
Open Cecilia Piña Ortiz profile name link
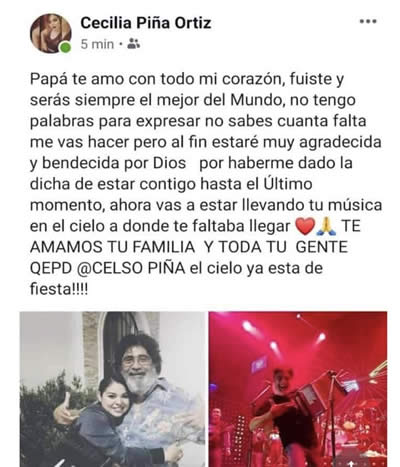146,23
